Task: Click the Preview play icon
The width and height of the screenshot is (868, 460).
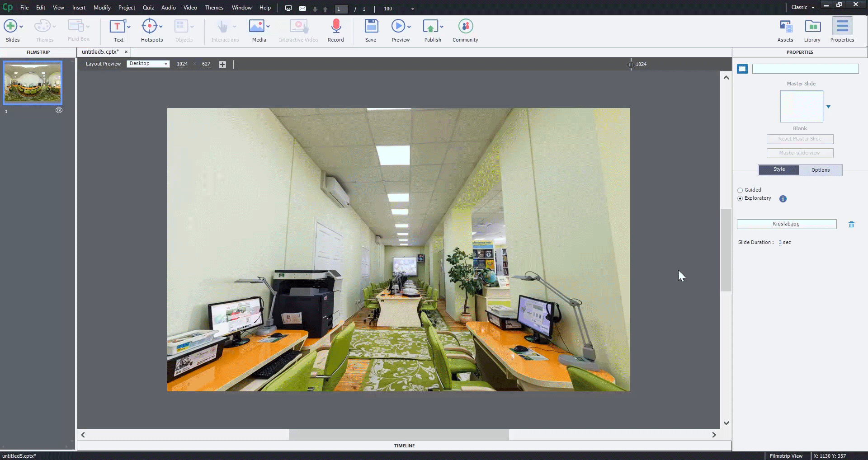Action: (x=398, y=27)
